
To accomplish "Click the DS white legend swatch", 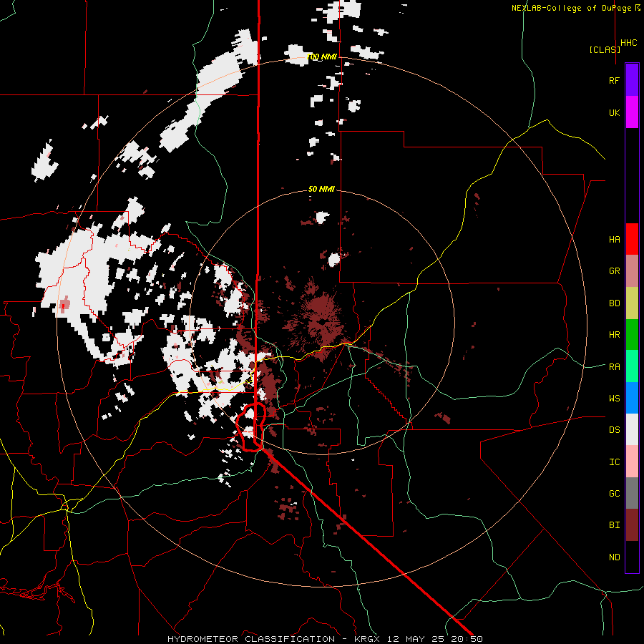I will (x=632, y=429).
